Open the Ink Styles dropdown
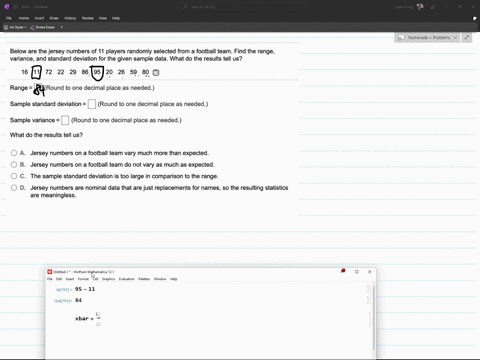The image size is (480, 360). [x=15, y=27]
